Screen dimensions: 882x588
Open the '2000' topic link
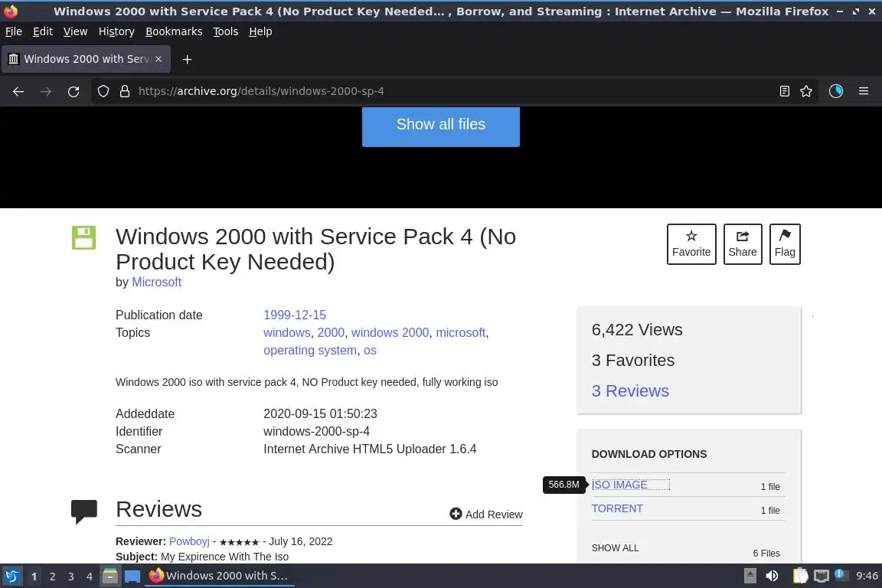(x=331, y=332)
